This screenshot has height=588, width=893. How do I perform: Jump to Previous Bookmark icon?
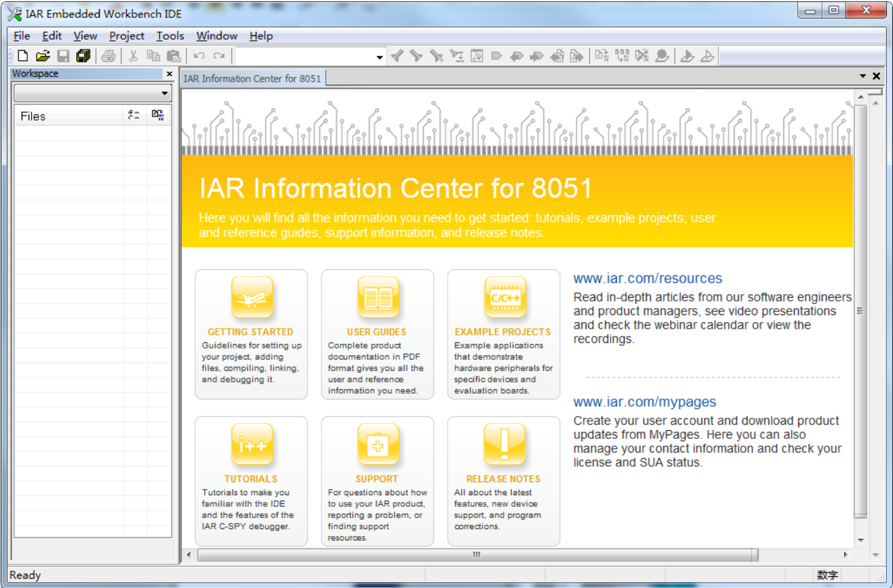point(516,56)
